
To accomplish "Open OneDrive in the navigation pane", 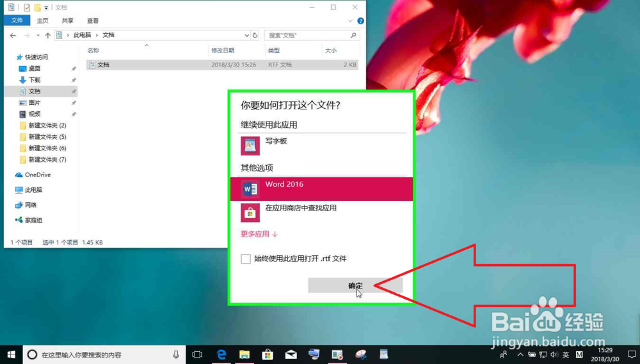I will pos(33,175).
